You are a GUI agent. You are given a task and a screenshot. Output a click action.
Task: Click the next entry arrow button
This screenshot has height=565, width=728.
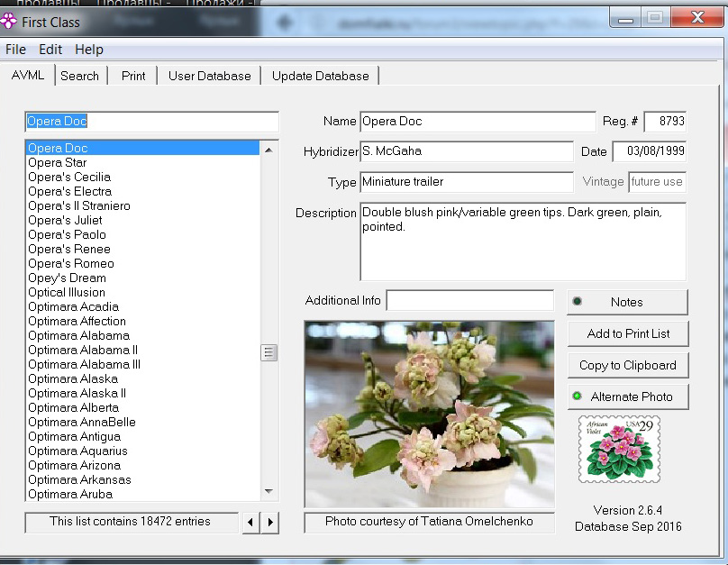coord(270,523)
